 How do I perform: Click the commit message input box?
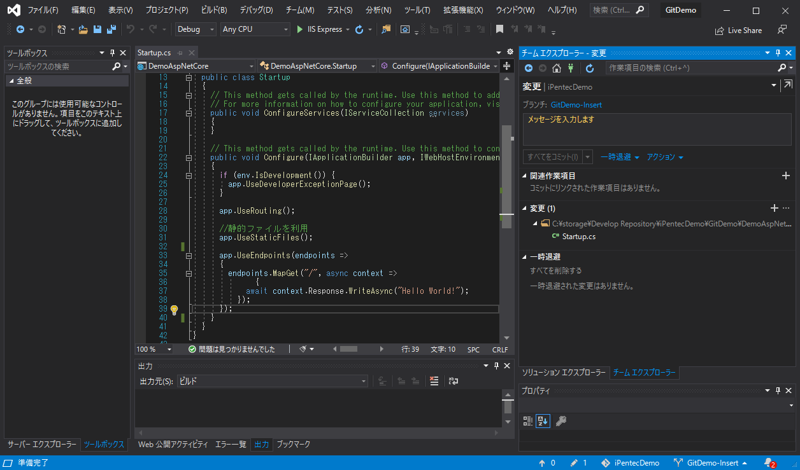[x=657, y=129]
